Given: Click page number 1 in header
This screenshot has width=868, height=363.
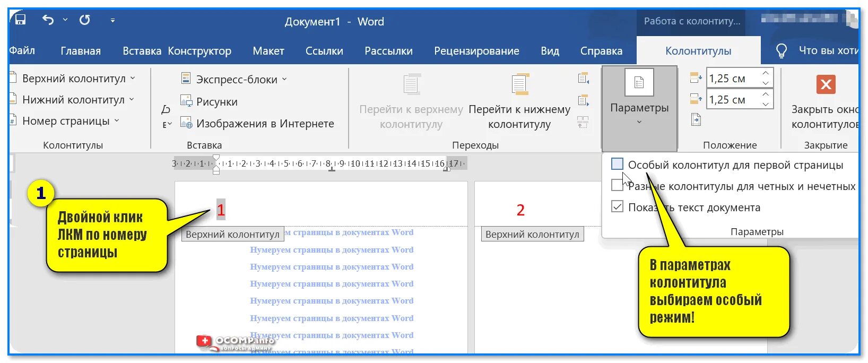Looking at the screenshot, I should click(221, 210).
